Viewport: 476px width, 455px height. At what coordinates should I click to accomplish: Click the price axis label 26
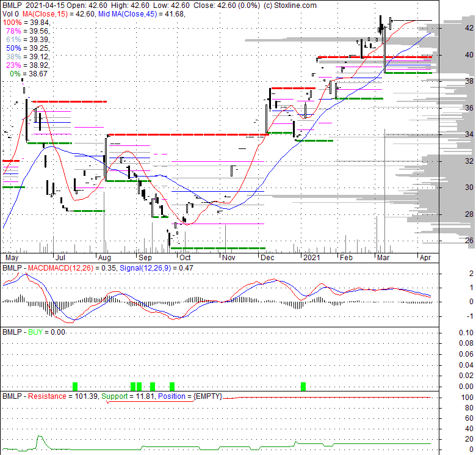point(469,241)
